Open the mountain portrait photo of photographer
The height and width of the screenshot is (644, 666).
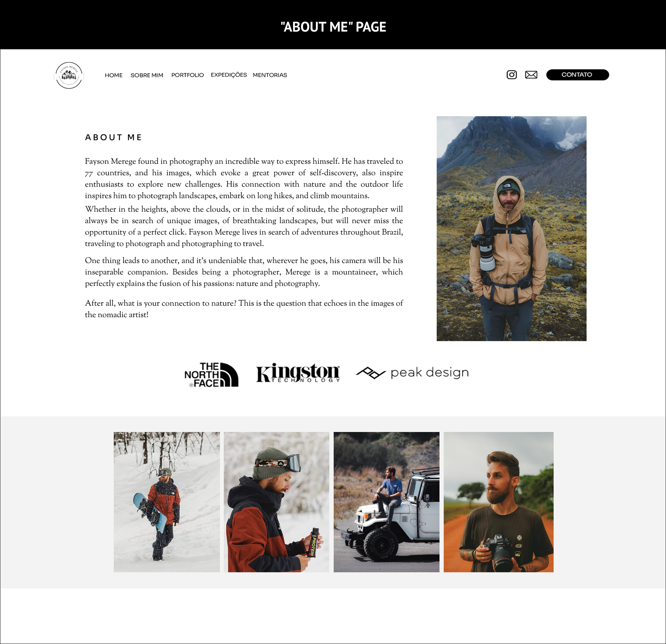(511, 228)
